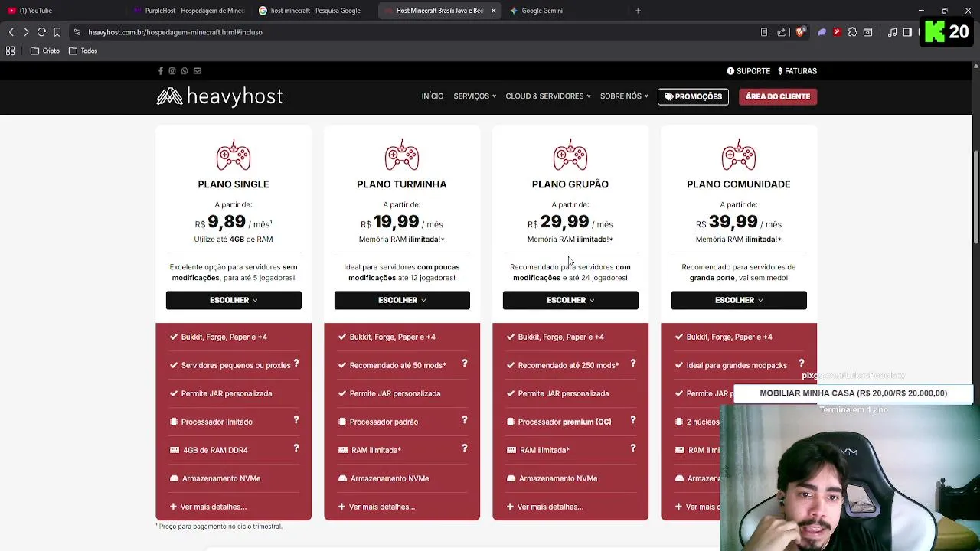Click the 'PLANO SINGLE' heading

[x=234, y=184]
